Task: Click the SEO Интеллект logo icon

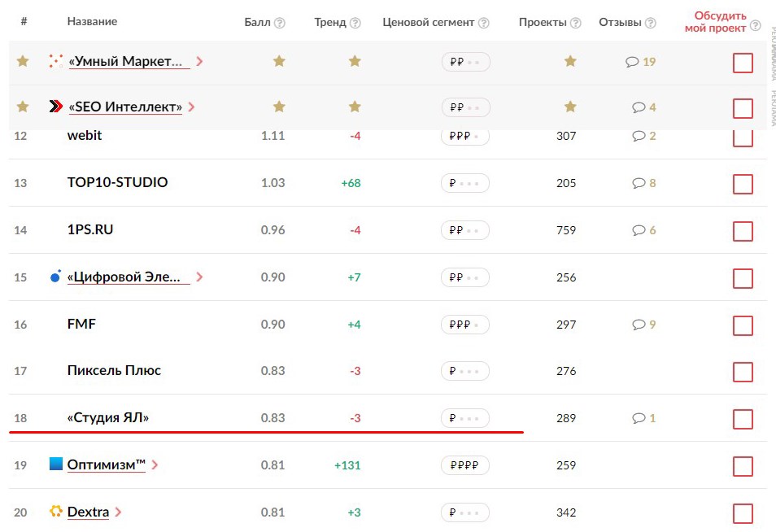Action: 56,106
